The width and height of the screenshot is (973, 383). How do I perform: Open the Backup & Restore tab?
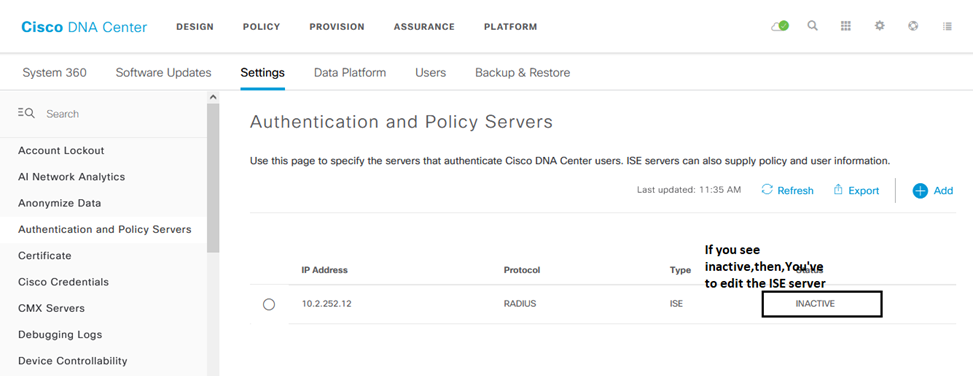522,73
